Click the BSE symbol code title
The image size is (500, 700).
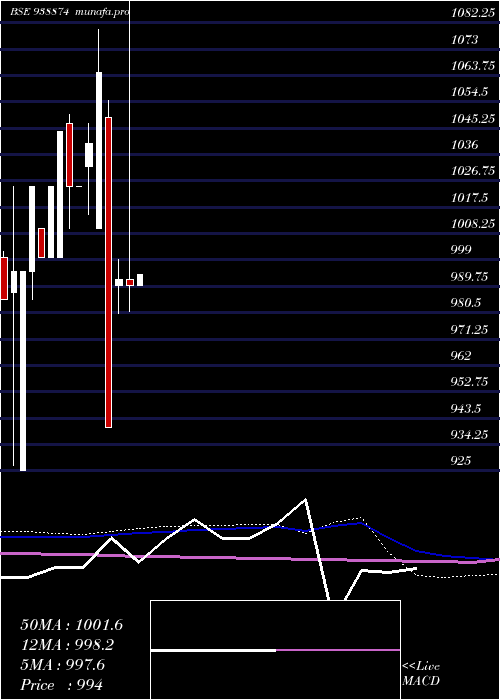tap(39, 12)
